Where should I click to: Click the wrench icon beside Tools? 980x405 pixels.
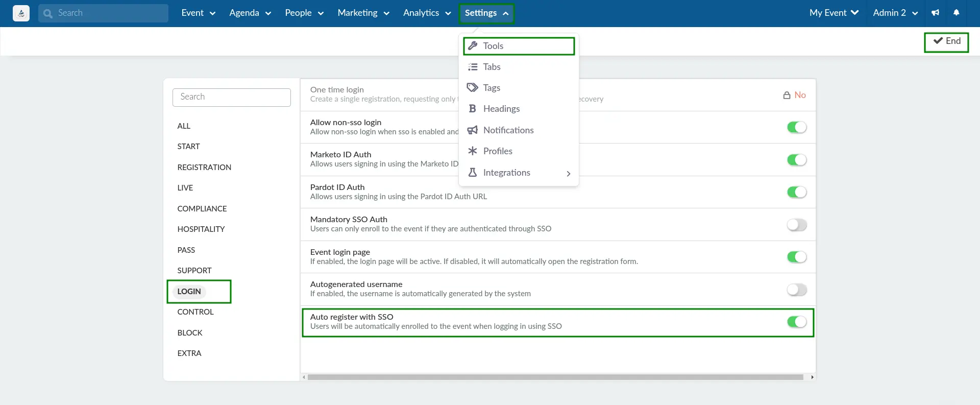473,46
